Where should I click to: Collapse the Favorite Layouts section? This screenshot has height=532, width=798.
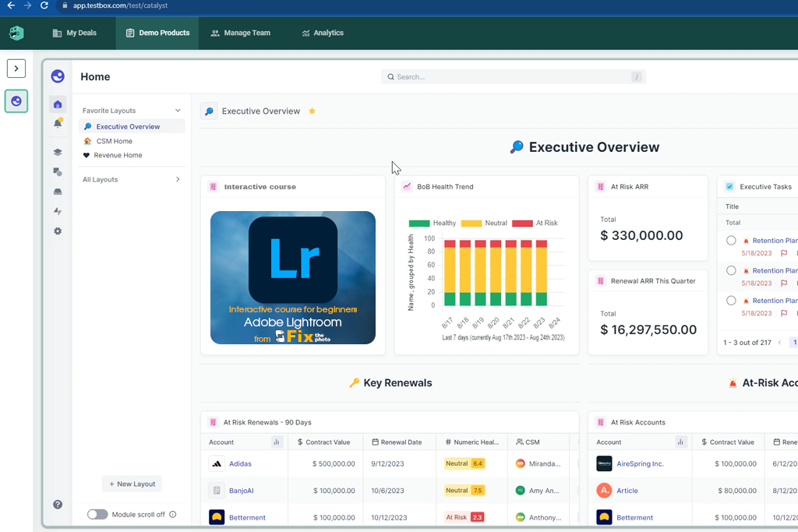178,111
